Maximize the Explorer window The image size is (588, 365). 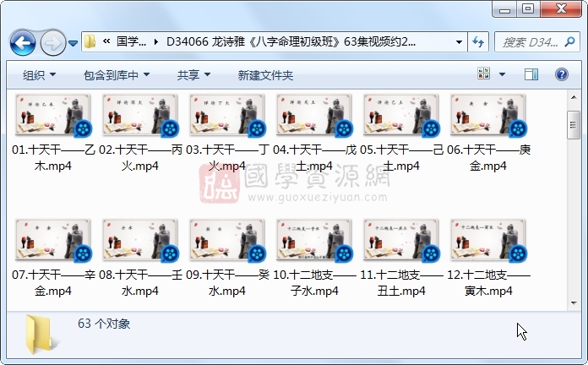[528, 9]
